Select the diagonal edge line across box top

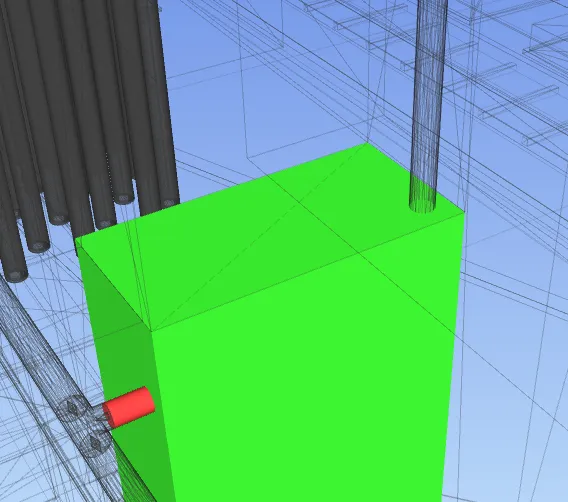click(259, 237)
